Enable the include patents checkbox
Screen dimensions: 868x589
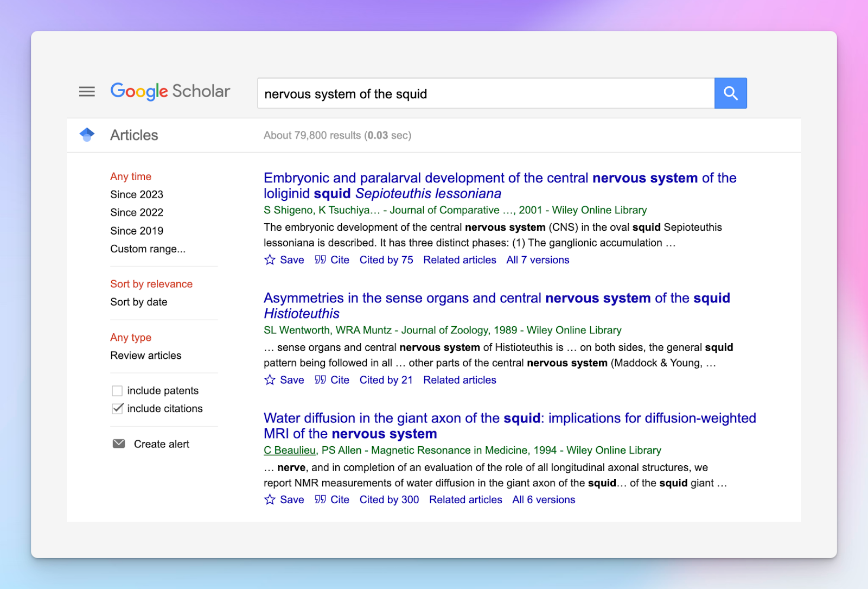coord(117,391)
